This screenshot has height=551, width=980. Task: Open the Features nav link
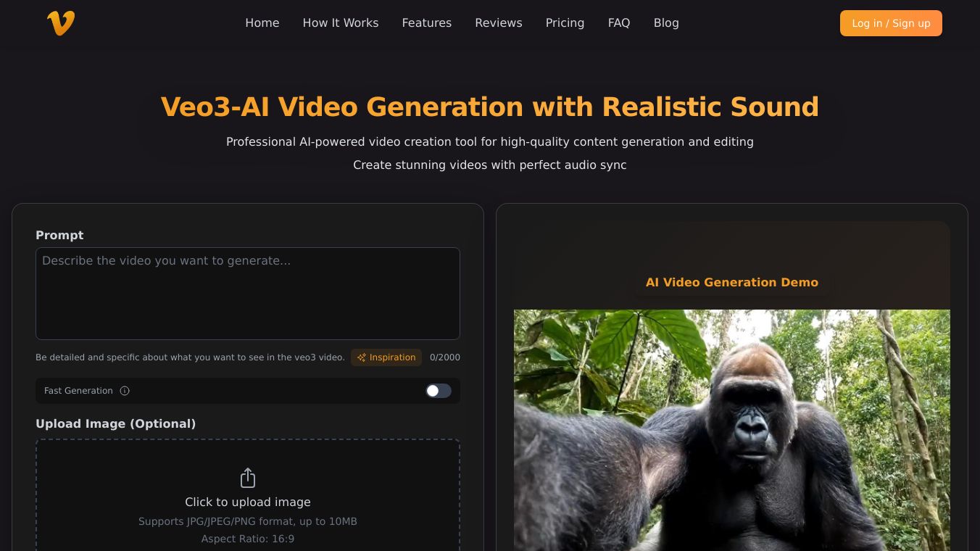[x=427, y=23]
